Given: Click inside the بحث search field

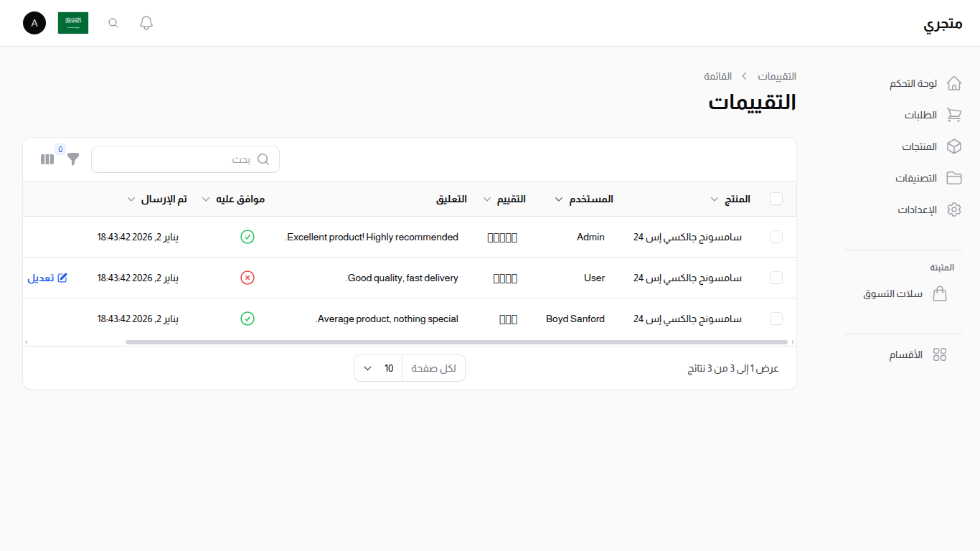Looking at the screenshot, I should coord(185,159).
